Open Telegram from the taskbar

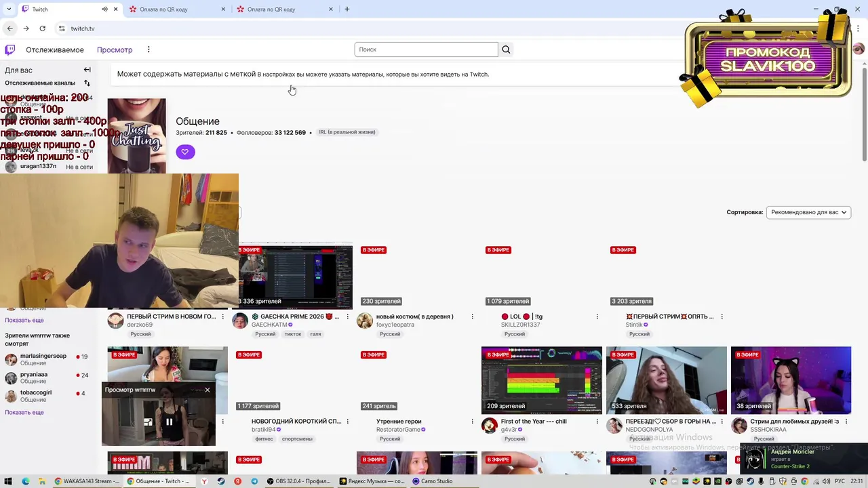point(254,481)
